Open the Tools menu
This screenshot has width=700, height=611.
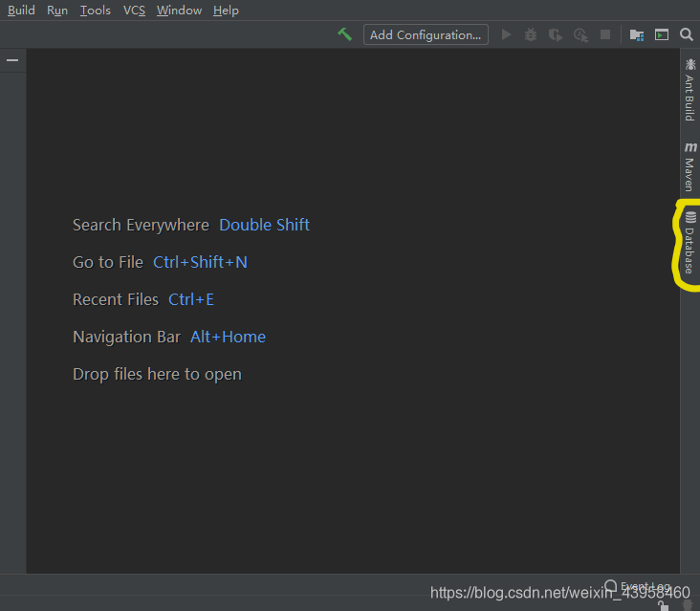point(95,10)
